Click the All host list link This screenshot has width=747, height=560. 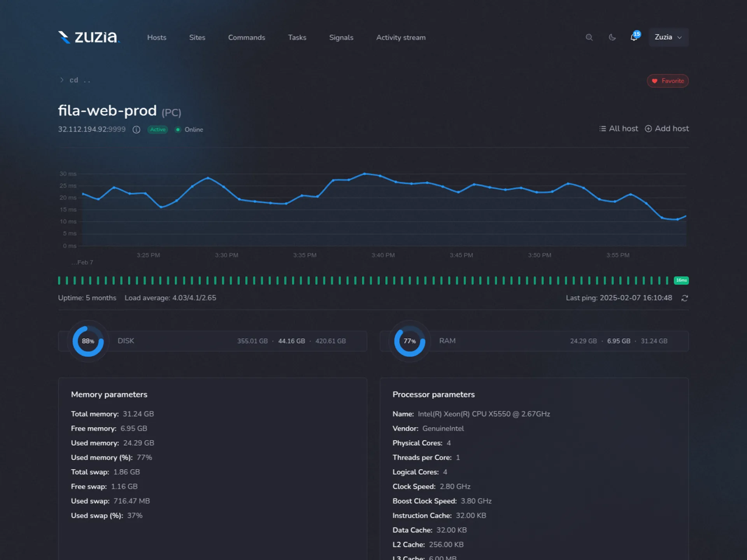(x=619, y=129)
